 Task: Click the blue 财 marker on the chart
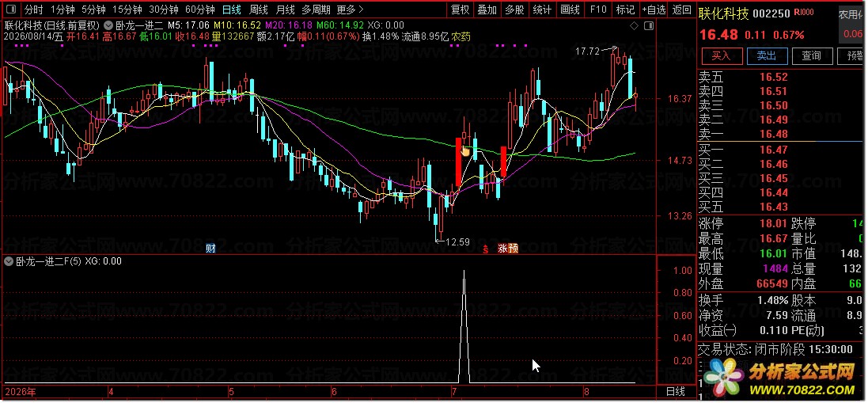pyautogui.click(x=210, y=248)
